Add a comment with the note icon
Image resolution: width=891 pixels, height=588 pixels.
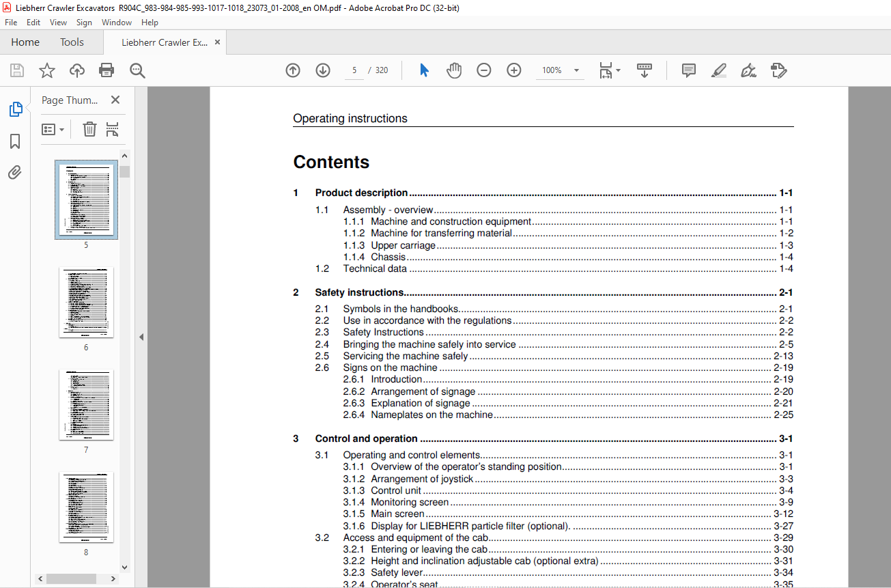tap(689, 70)
